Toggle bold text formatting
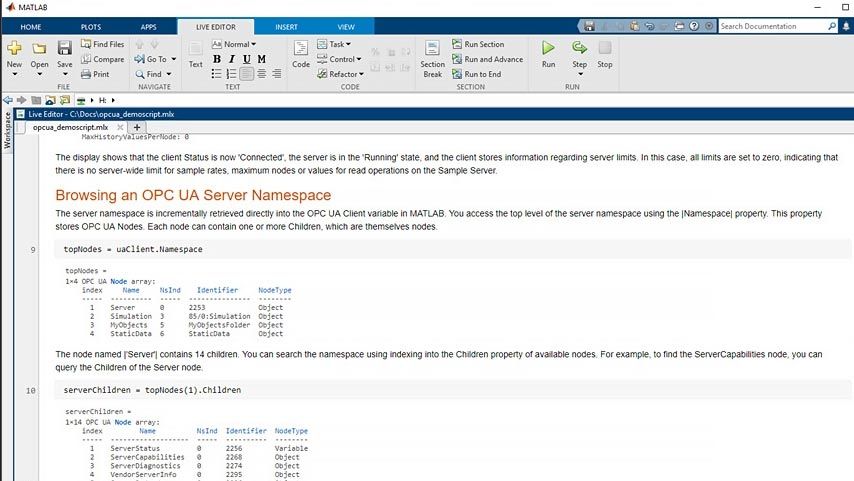 pos(218,59)
